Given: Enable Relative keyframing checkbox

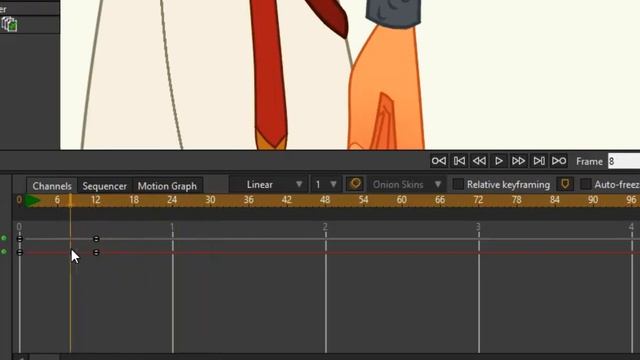Looking at the screenshot, I should pos(458,184).
